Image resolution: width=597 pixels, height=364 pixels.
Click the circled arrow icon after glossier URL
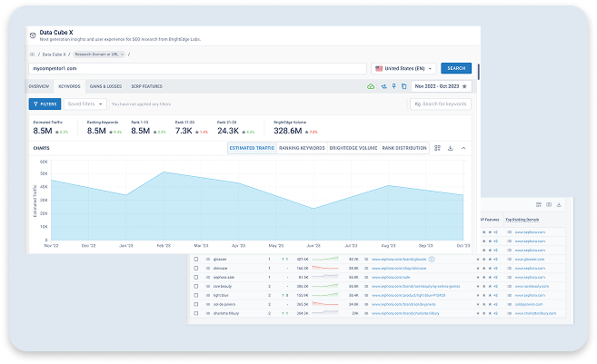click(432, 260)
